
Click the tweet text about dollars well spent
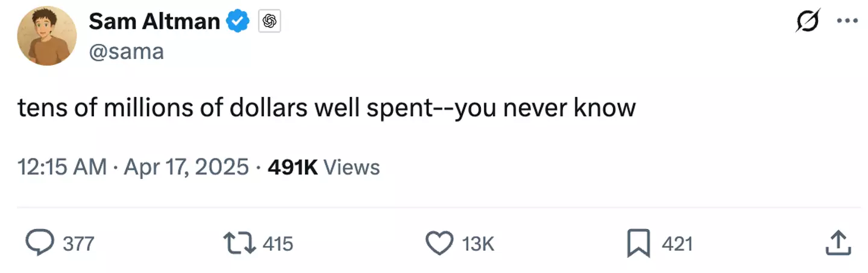coord(326,108)
